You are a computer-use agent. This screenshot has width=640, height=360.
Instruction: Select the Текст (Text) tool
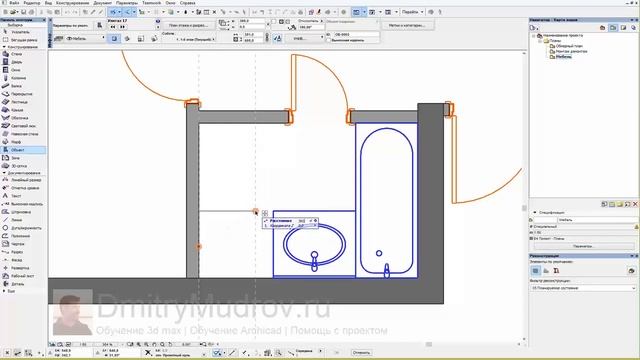coord(23,196)
